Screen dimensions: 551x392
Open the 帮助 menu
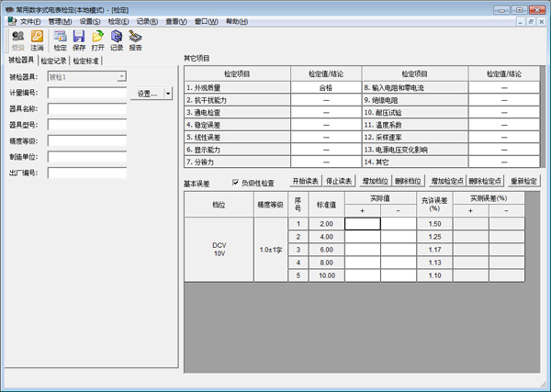(x=236, y=20)
